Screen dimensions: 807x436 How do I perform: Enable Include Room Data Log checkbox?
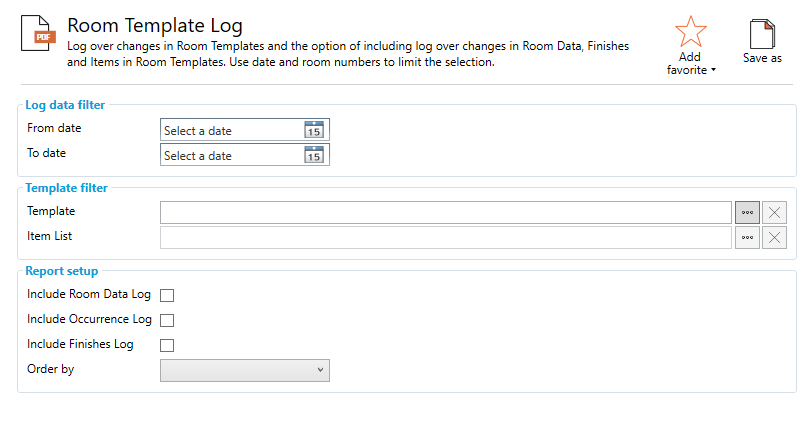(x=167, y=295)
